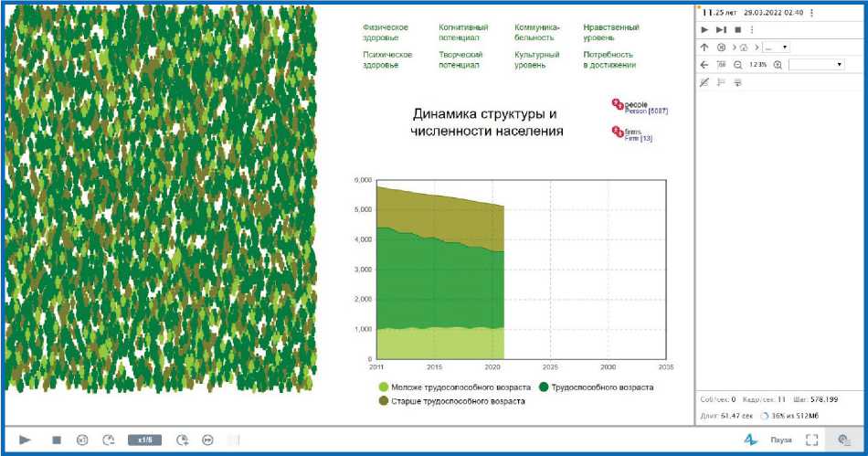Click the light green younger-age area in chart

440,345
